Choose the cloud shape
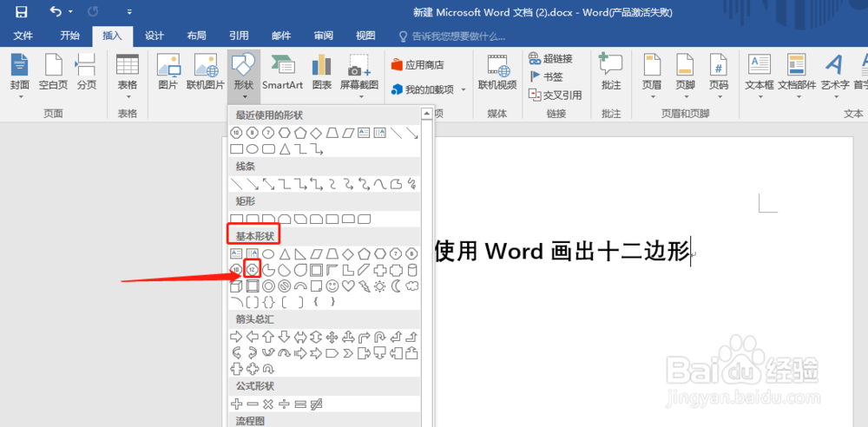The height and width of the screenshot is (427, 868). (411, 286)
